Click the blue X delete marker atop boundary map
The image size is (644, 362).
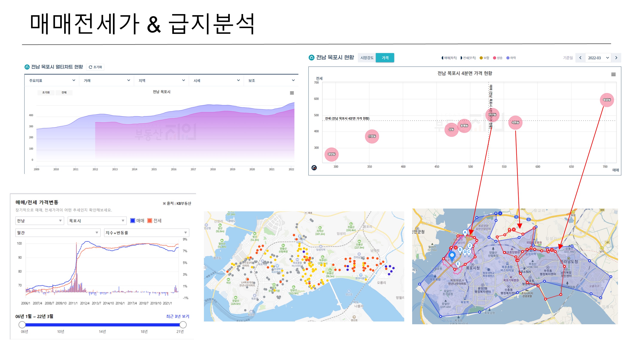(500, 213)
